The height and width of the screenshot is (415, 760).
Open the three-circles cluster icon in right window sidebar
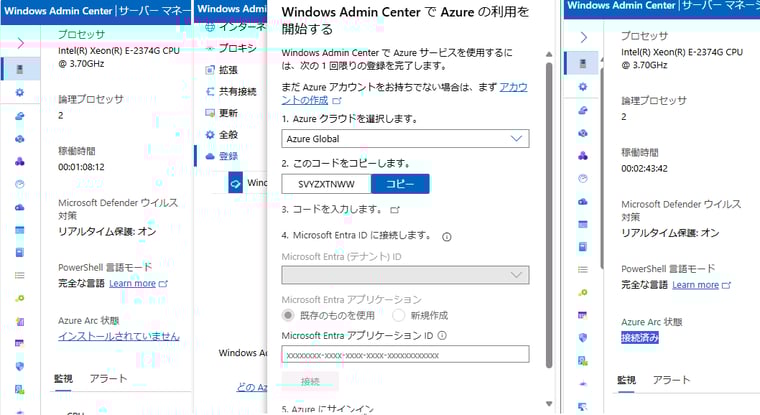tap(583, 156)
